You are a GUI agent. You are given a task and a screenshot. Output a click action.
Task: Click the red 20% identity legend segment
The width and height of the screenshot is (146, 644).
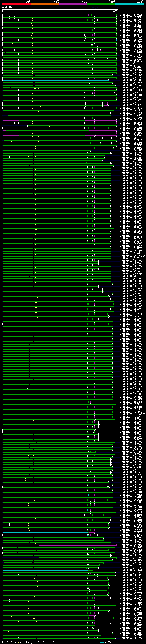point(16,4)
